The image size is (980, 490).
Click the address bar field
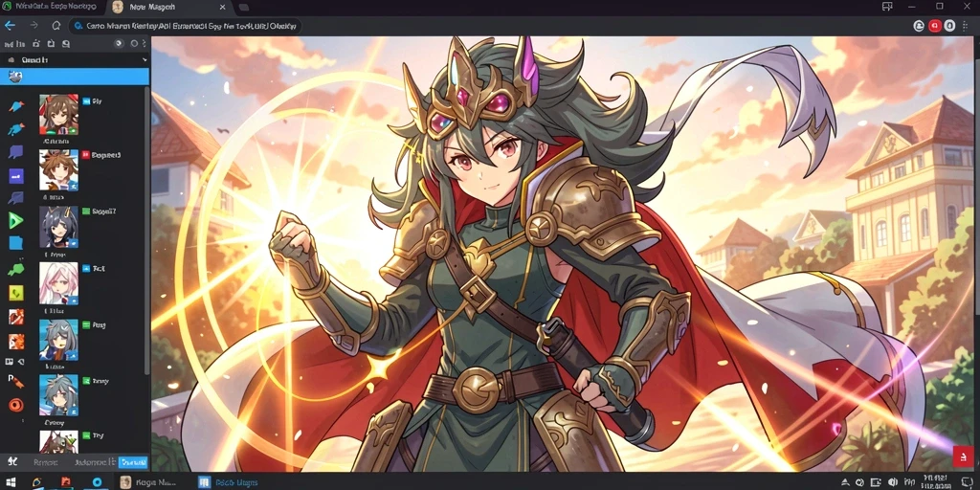pyautogui.click(x=185, y=26)
